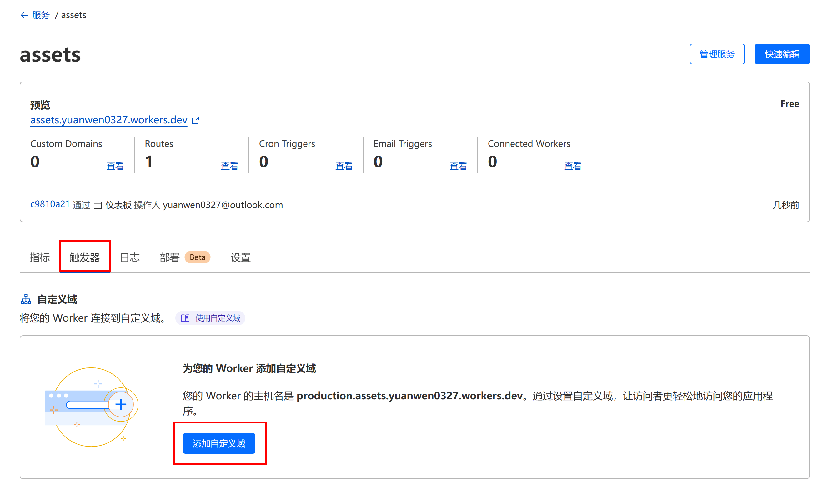The width and height of the screenshot is (823, 504).
Task: Click 查看 under Routes
Action: pyautogui.click(x=230, y=166)
